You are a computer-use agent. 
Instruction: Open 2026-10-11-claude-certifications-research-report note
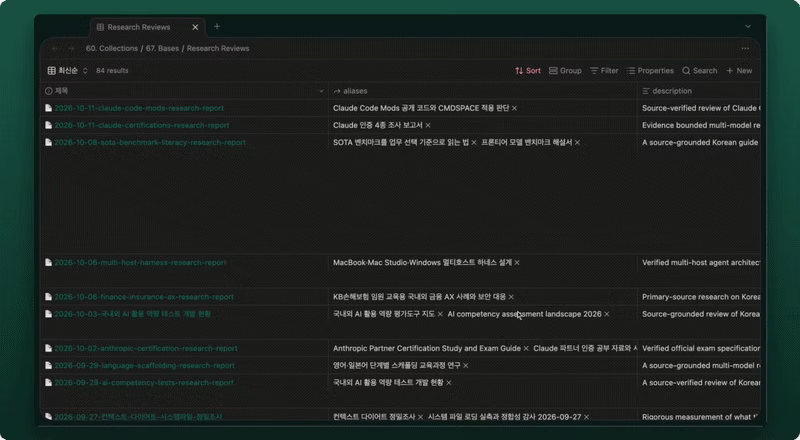(142, 126)
